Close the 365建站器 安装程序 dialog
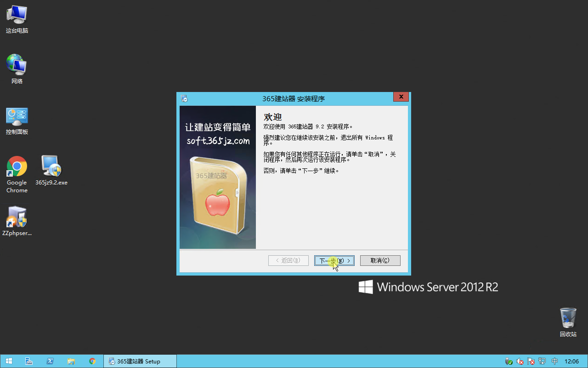 tap(401, 97)
